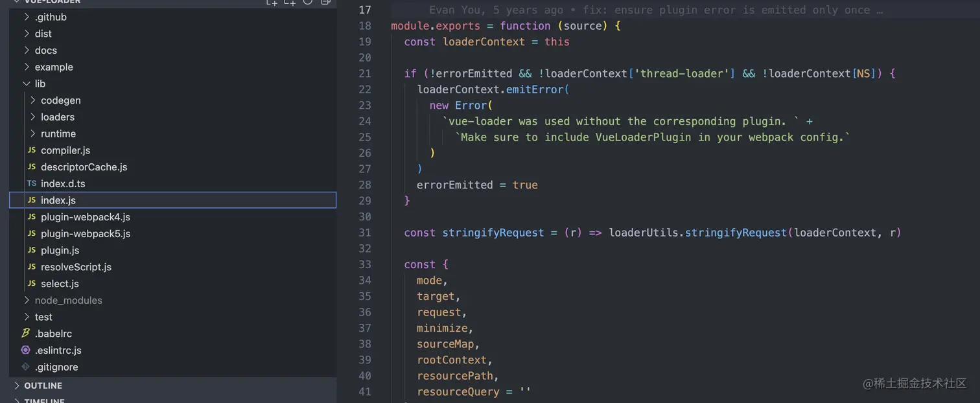Click line number 33 in the gutter

tap(364, 264)
